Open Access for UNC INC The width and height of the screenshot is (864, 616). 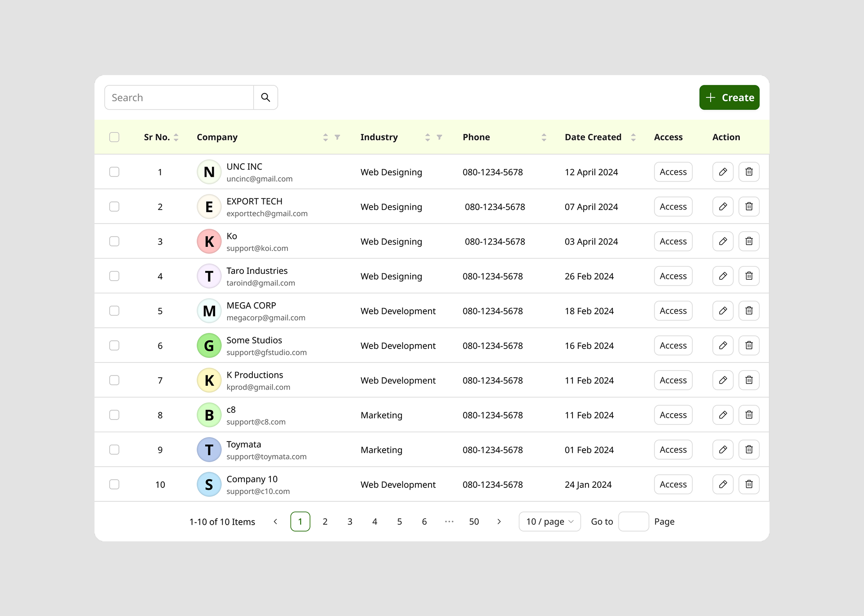tap(673, 172)
